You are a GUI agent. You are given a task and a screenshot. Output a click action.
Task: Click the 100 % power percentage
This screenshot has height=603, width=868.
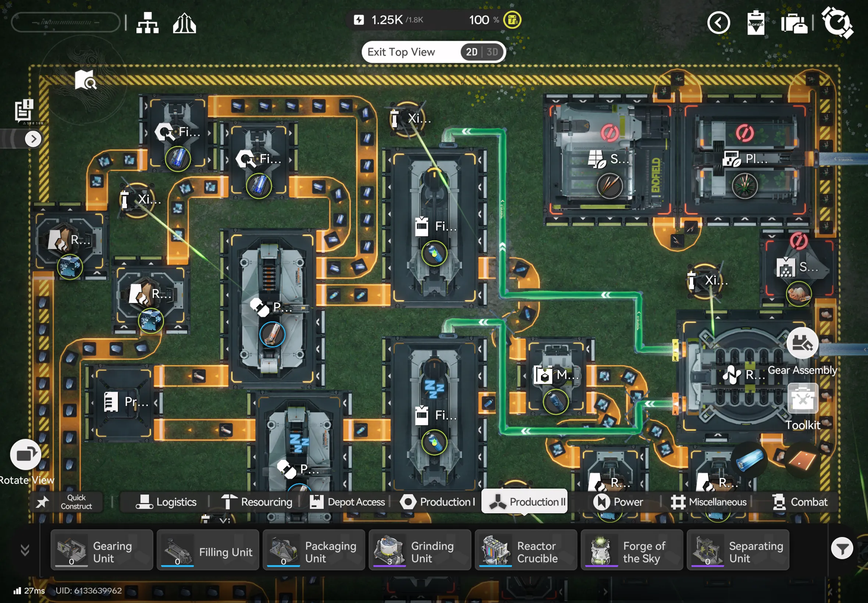pyautogui.click(x=484, y=19)
